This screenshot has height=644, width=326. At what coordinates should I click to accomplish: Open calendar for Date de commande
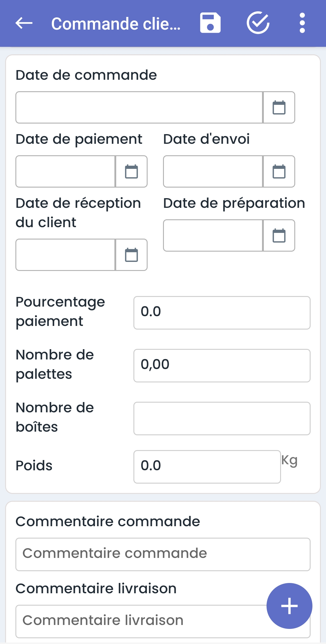click(279, 108)
